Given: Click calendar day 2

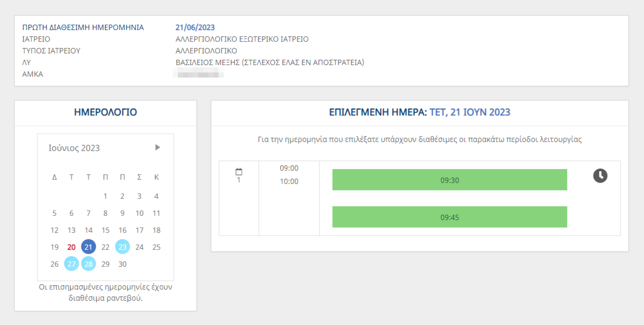Looking at the screenshot, I should tap(122, 196).
